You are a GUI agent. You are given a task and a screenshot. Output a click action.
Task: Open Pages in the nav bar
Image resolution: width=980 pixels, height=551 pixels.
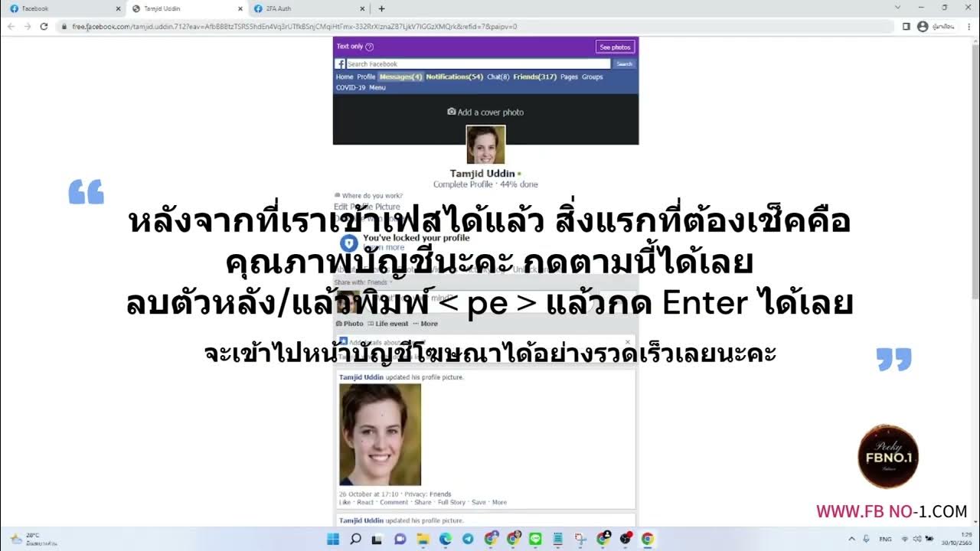point(569,77)
